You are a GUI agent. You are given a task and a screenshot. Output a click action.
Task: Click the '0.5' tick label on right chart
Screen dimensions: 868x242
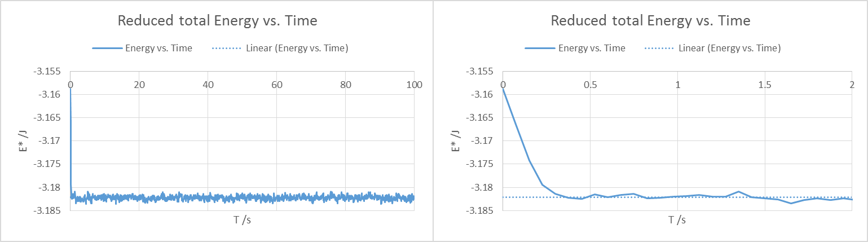pyautogui.click(x=590, y=85)
